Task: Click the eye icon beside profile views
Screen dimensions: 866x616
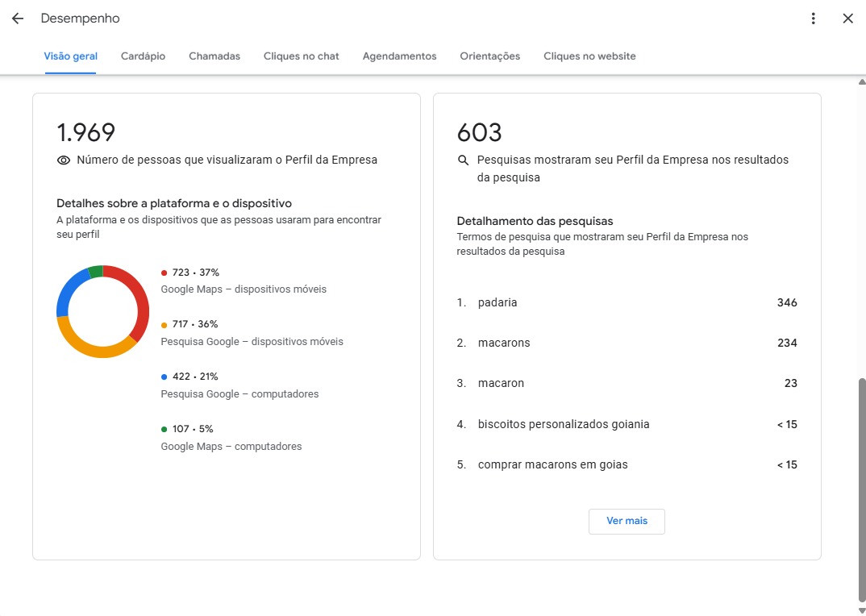Action: pos(64,160)
